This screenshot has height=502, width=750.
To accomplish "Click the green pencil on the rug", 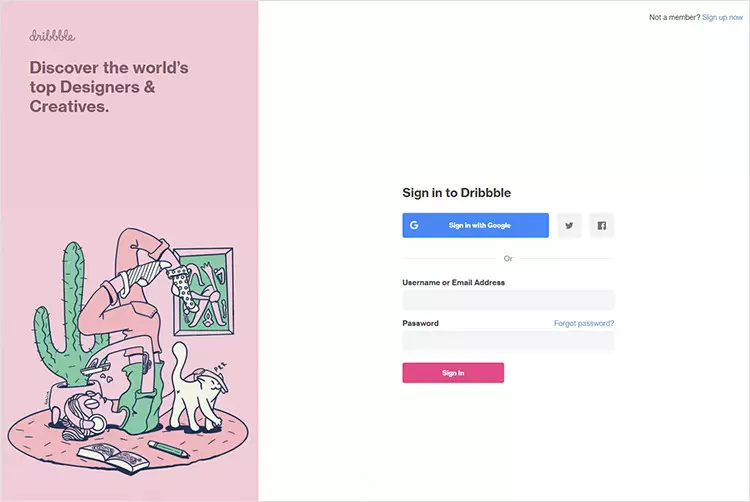I will click(168, 449).
